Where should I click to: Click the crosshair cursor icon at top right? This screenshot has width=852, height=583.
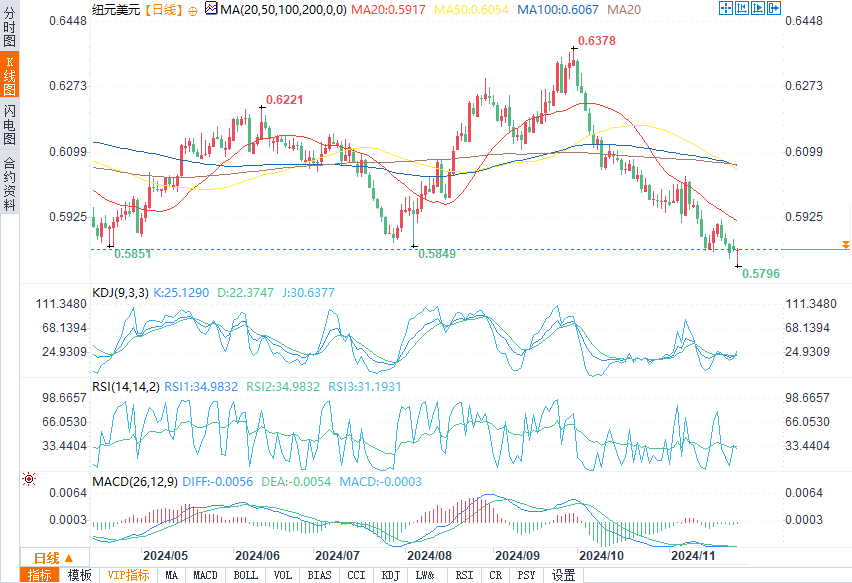(x=726, y=8)
